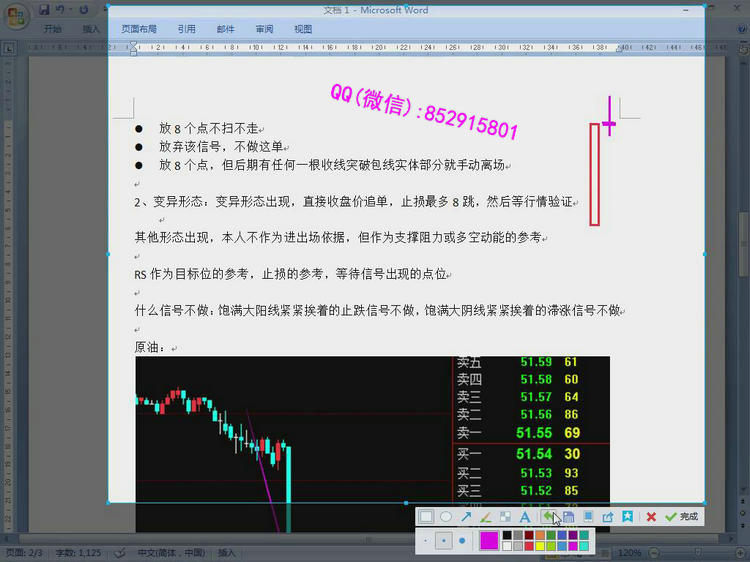Image resolution: width=750 pixels, height=562 pixels.
Task: Choose the smallest brush size dot
Action: point(426,541)
